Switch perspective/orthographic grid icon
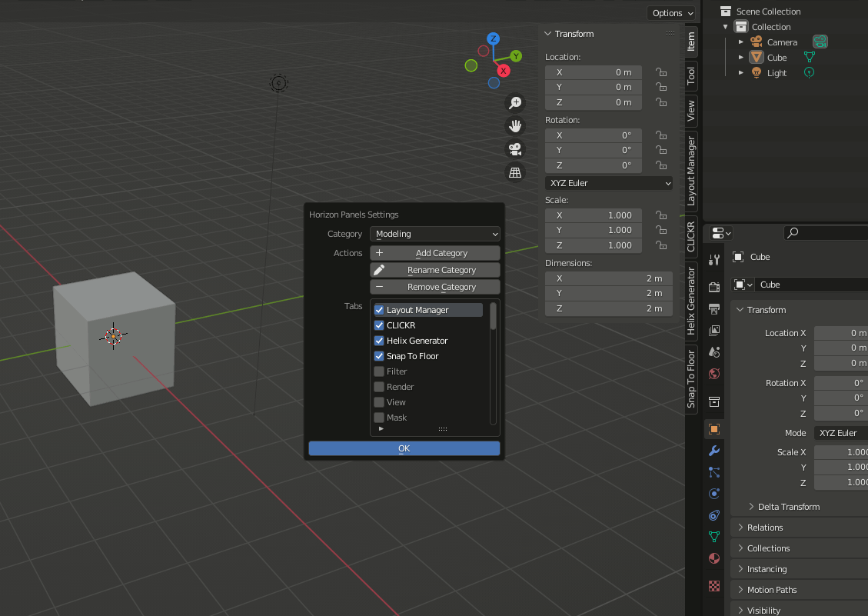The image size is (868, 616). click(x=514, y=172)
